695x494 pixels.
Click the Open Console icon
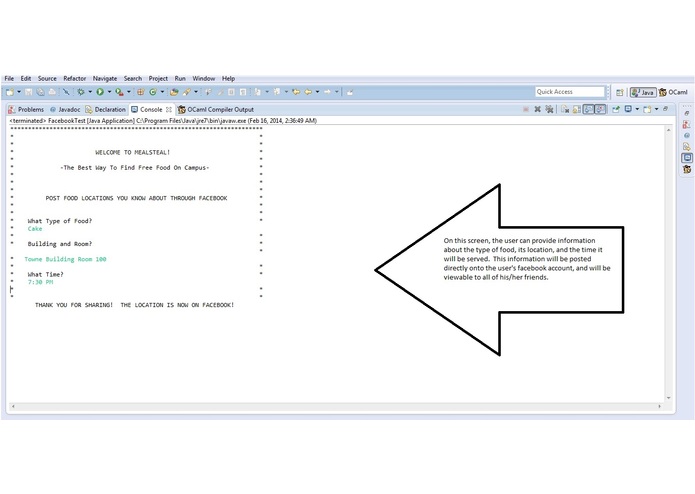[x=647, y=109]
